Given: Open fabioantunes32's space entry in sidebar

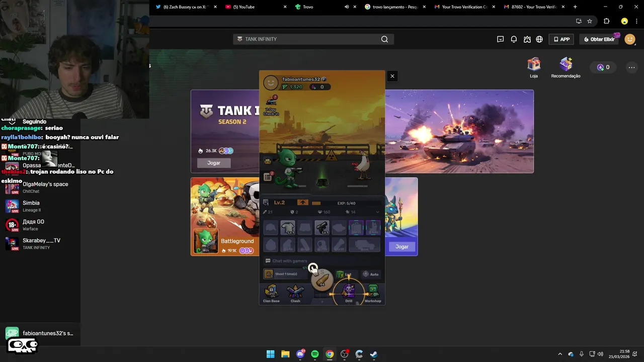Looking at the screenshot, I should [x=40, y=333].
